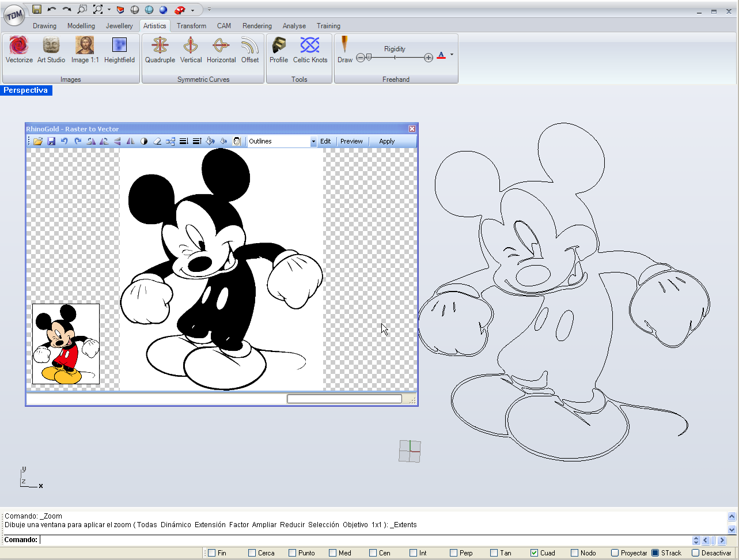Viewport: 739px width, 560px height.
Task: Click Preview in Raster to Vector
Action: coord(351,141)
